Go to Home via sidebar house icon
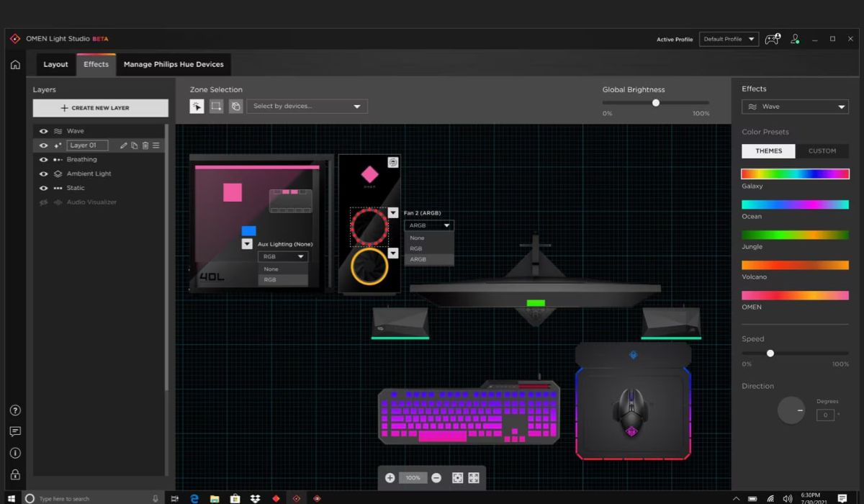 coord(14,65)
